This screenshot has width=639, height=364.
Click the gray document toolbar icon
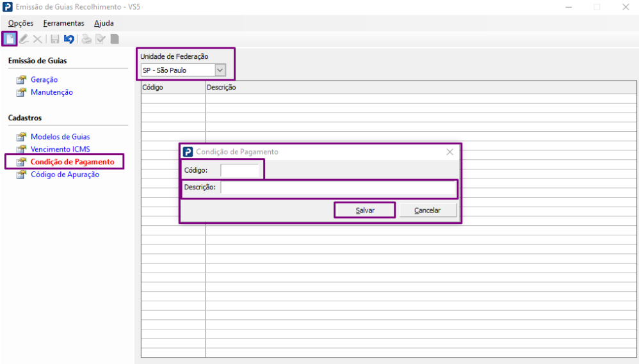pyautogui.click(x=115, y=39)
